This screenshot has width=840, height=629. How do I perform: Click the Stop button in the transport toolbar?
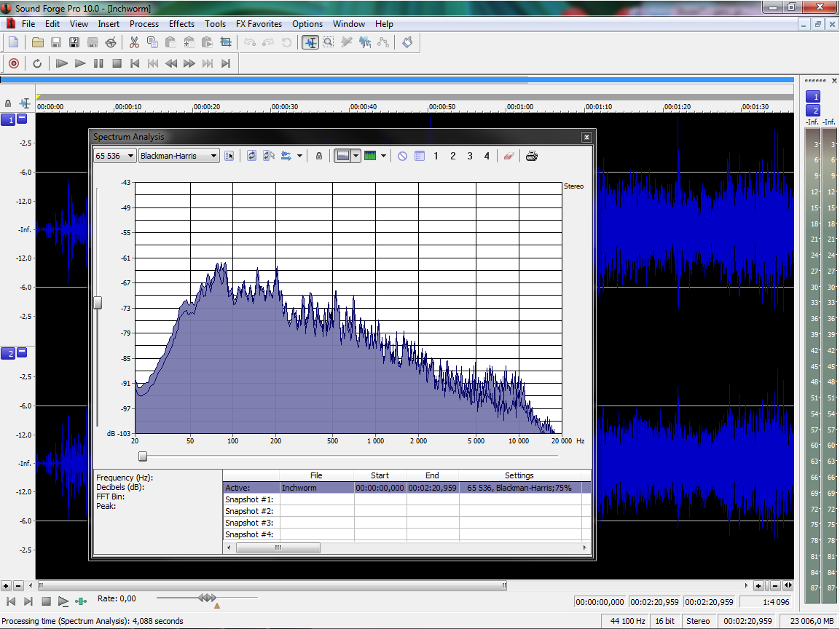coord(117,64)
